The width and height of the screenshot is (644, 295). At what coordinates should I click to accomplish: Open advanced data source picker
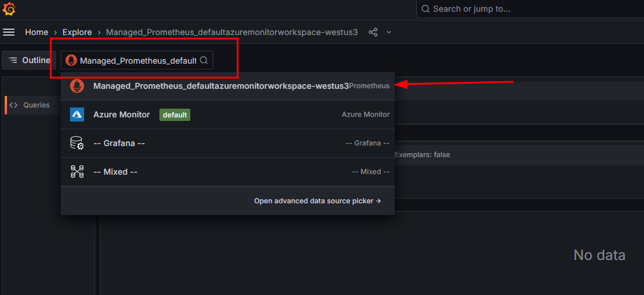pos(318,201)
